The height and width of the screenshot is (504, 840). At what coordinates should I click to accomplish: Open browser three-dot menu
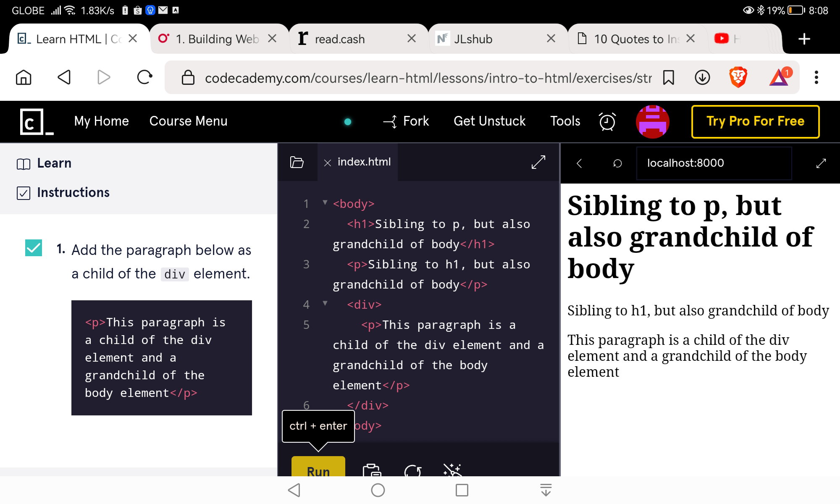(816, 77)
